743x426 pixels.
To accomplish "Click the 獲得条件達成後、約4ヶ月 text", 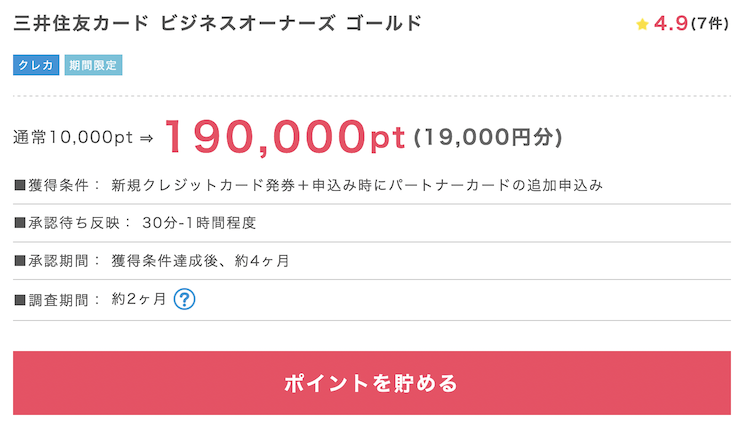I will click(x=200, y=261).
